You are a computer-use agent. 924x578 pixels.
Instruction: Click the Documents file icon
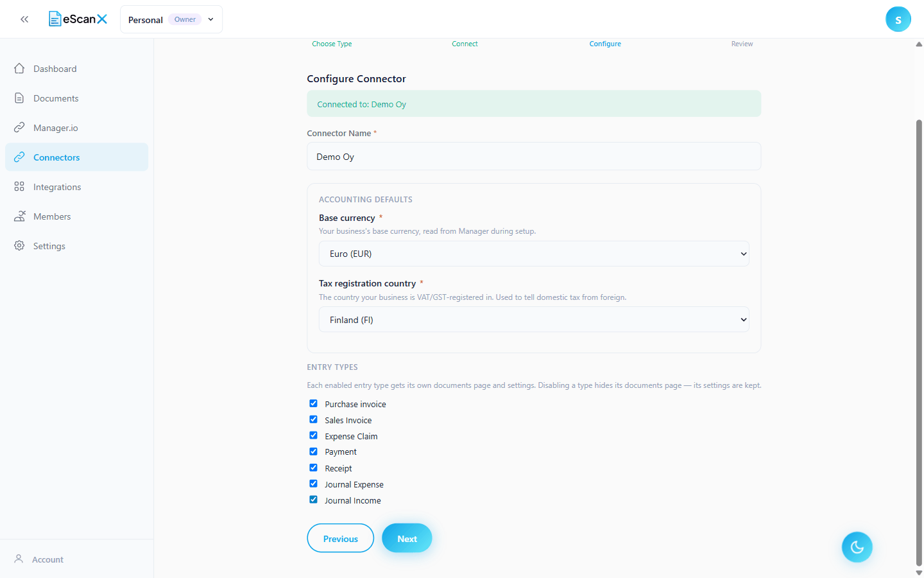tap(19, 98)
